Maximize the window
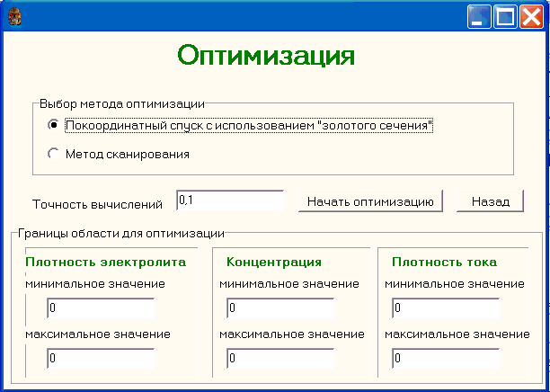This screenshot has width=550, height=392. tap(505, 16)
